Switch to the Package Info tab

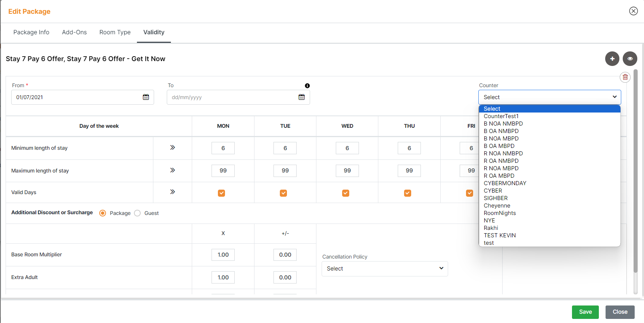[x=31, y=32]
